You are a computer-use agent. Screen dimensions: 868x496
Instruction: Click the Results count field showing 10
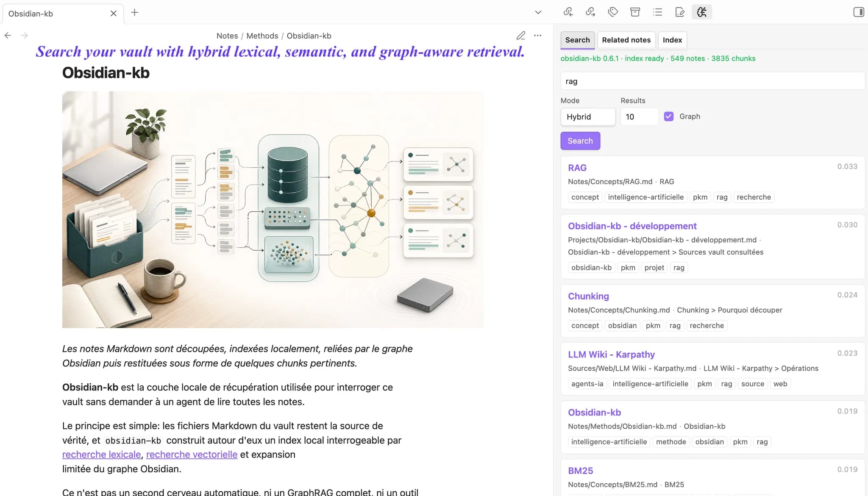640,116
